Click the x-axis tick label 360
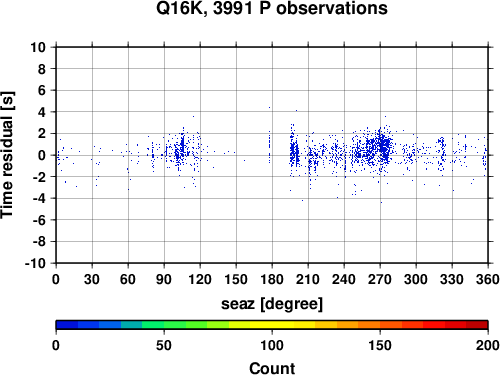The width and height of the screenshot is (500, 375). [x=488, y=279]
